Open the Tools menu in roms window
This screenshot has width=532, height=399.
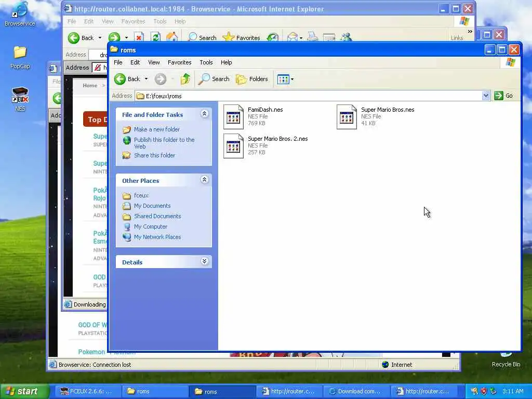[x=206, y=62]
